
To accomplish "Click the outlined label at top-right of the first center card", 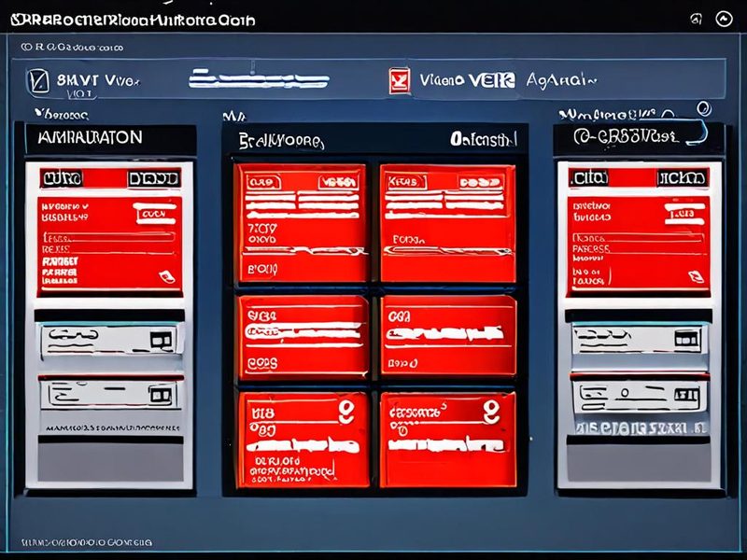I will [339, 182].
